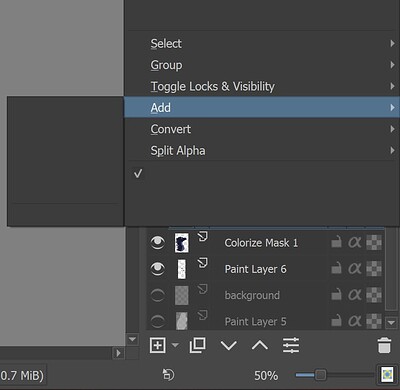
Task: Toggle alpha lock on Paint Layer 5
Action: click(x=374, y=322)
